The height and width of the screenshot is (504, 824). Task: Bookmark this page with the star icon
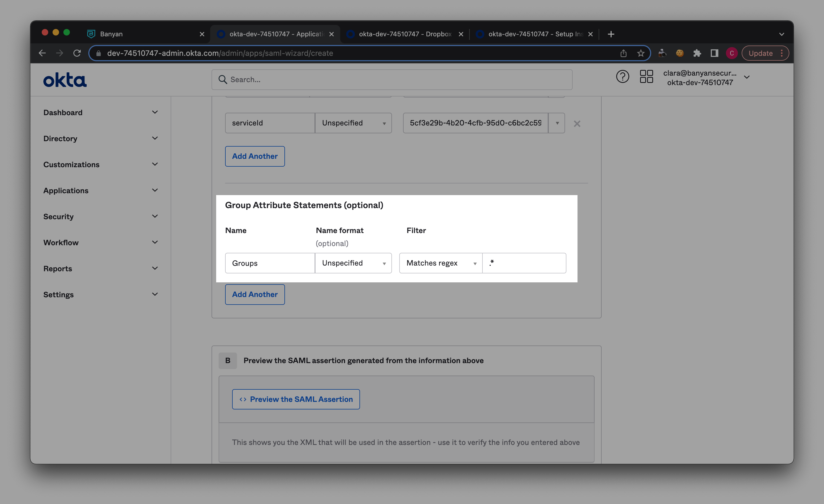[x=640, y=53]
